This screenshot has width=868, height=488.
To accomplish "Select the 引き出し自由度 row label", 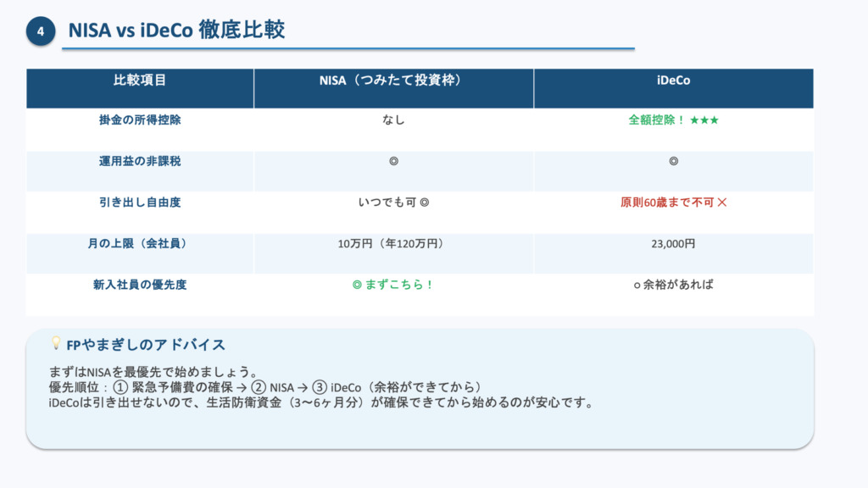I will [140, 203].
